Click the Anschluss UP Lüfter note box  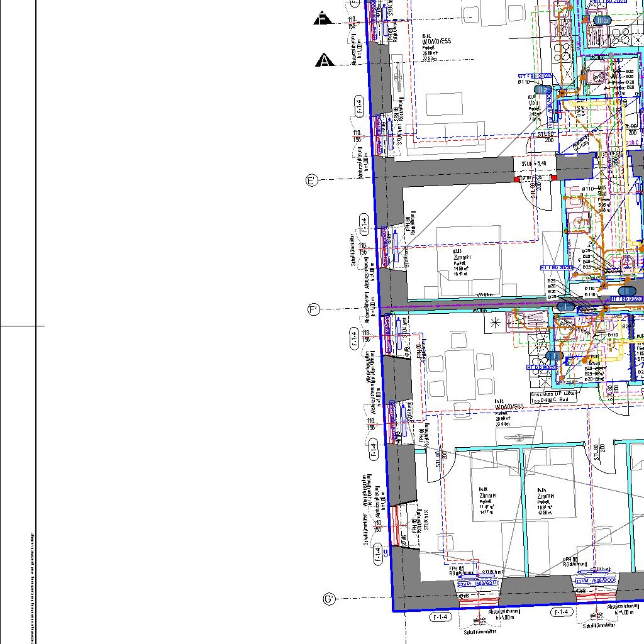click(x=553, y=397)
